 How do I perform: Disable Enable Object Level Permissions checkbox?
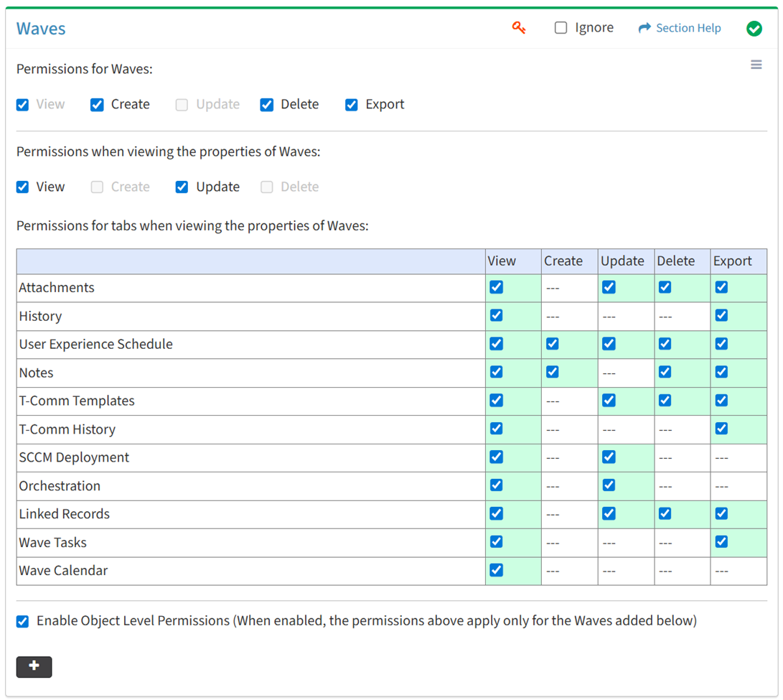[x=23, y=621]
